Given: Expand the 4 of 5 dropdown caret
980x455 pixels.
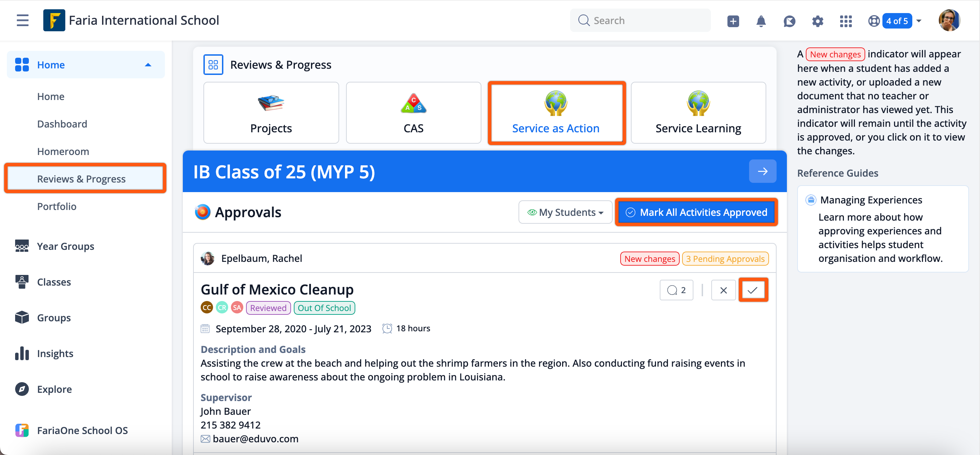Looking at the screenshot, I should click(x=919, y=21).
